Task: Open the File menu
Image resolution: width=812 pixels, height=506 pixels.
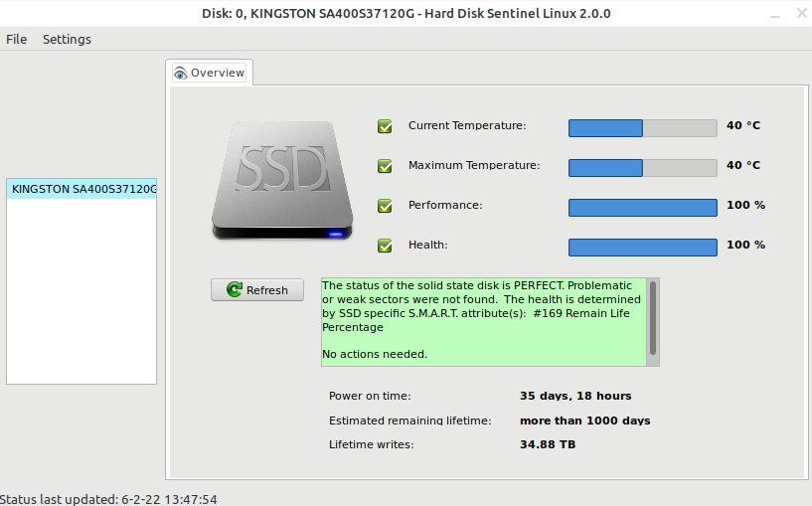Action: coord(17,40)
